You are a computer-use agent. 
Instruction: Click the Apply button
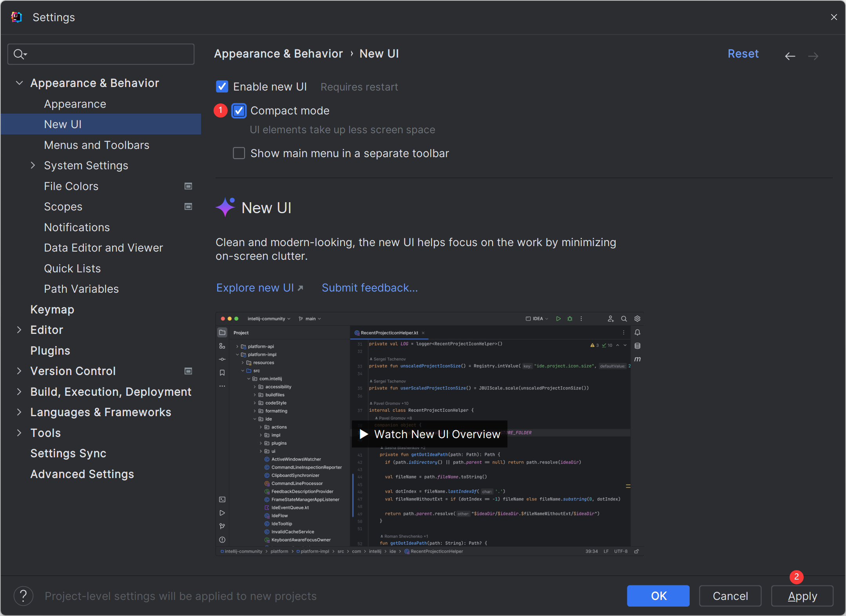click(x=802, y=596)
